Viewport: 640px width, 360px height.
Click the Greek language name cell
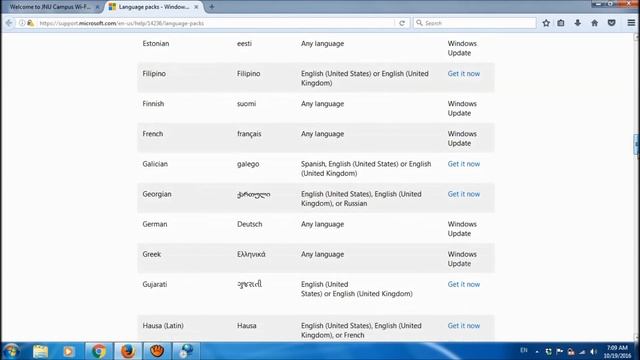152,254
